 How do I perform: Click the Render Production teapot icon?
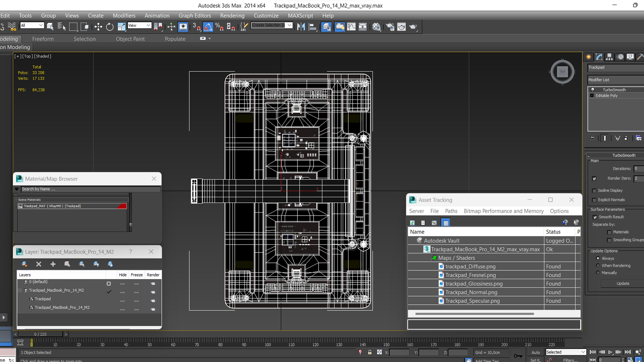pos(413,27)
